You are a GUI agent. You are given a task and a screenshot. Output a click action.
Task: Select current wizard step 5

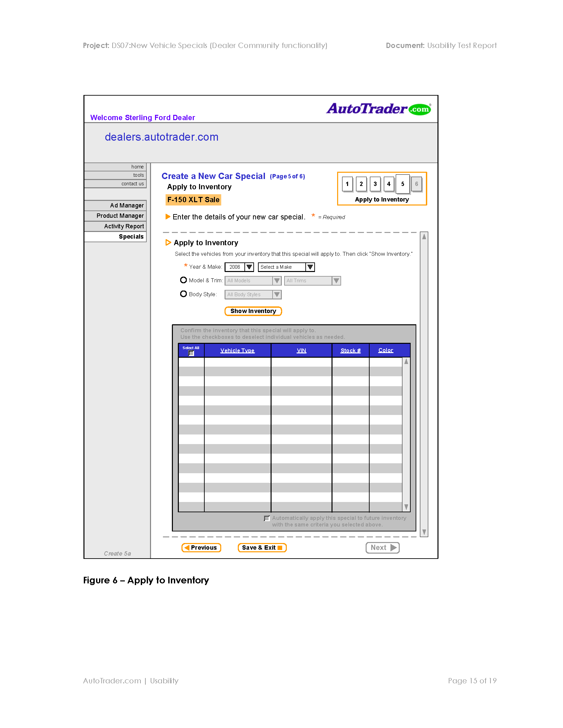coord(403,184)
